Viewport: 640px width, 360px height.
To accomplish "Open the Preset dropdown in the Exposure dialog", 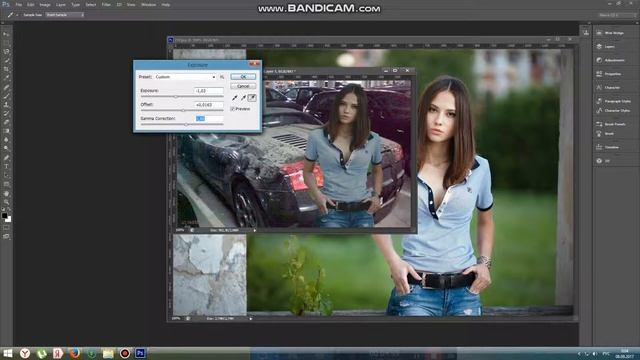I will (185, 77).
